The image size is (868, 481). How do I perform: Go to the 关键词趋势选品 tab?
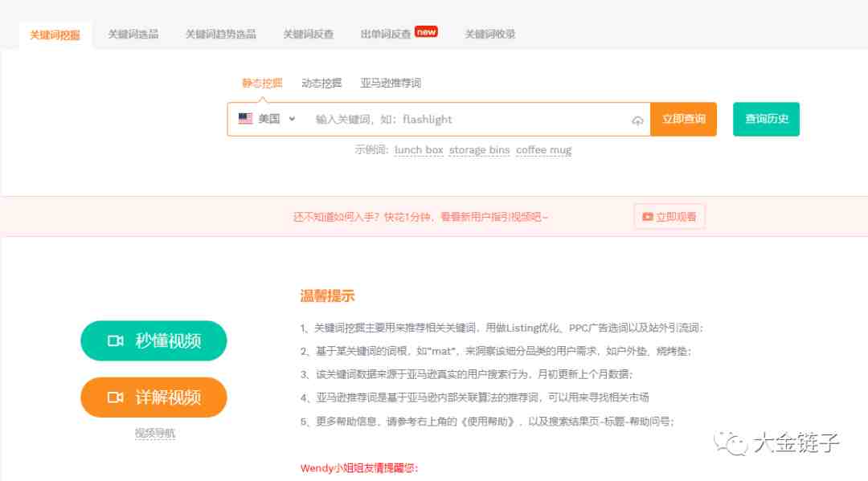[x=220, y=35]
